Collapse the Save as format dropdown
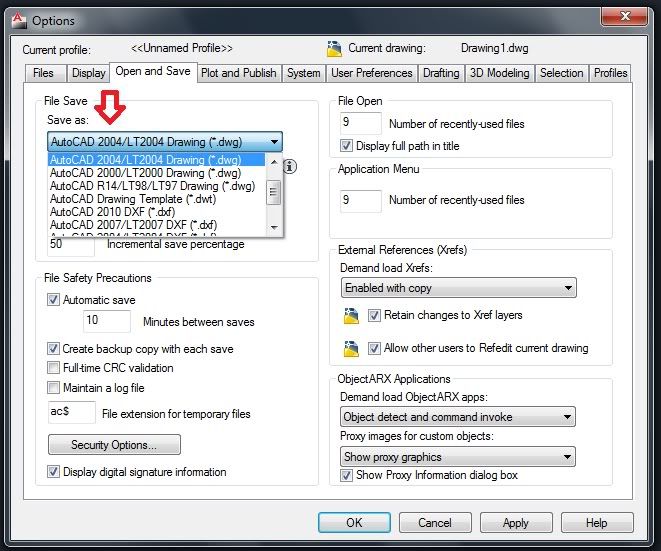This screenshot has height=551, width=661. (x=165, y=142)
